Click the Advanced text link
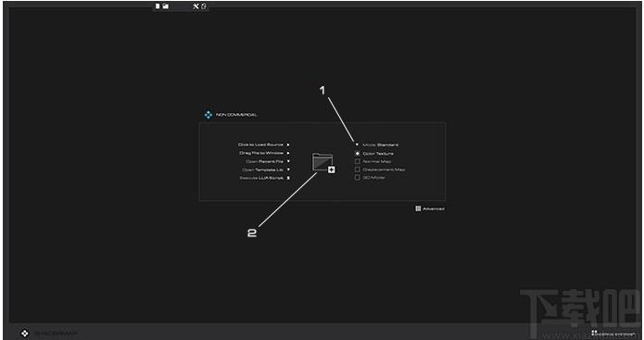 click(434, 209)
